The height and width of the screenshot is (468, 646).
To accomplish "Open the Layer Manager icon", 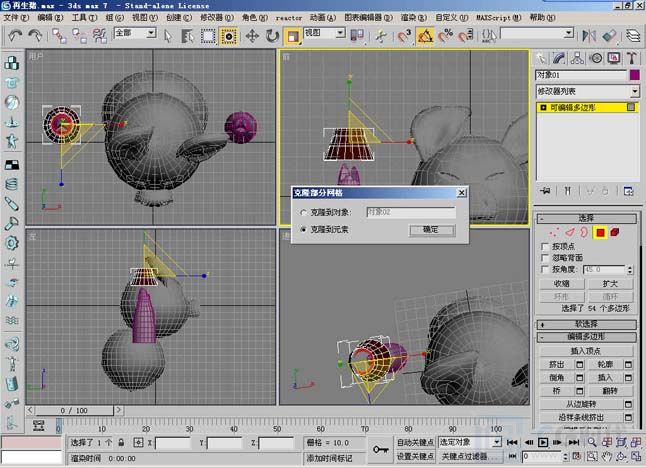I will point(633,36).
